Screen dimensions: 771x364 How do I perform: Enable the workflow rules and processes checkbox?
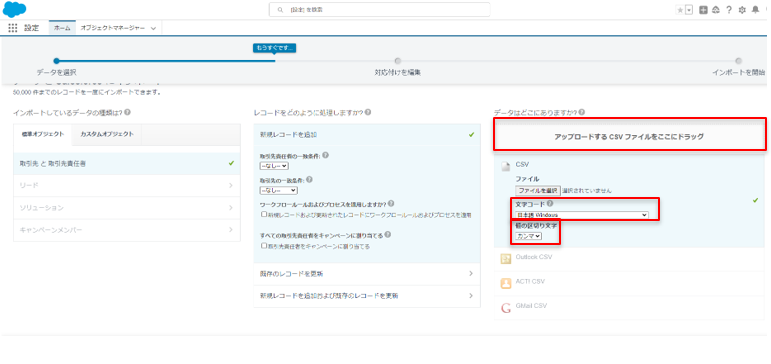coord(264,214)
